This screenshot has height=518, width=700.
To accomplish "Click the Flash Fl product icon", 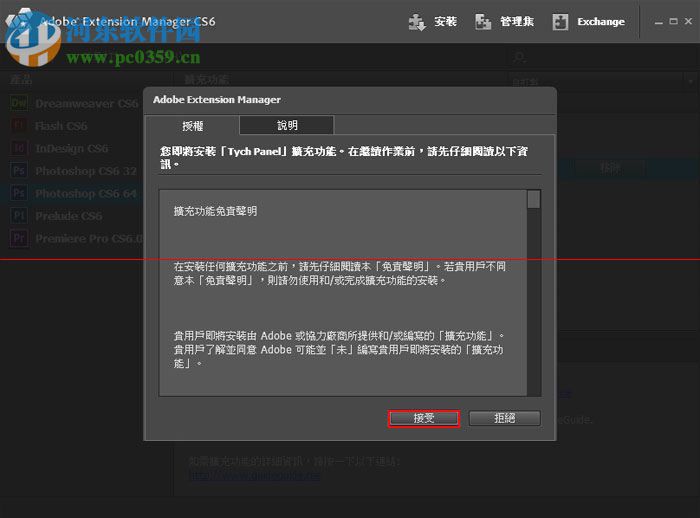I will 19,126.
